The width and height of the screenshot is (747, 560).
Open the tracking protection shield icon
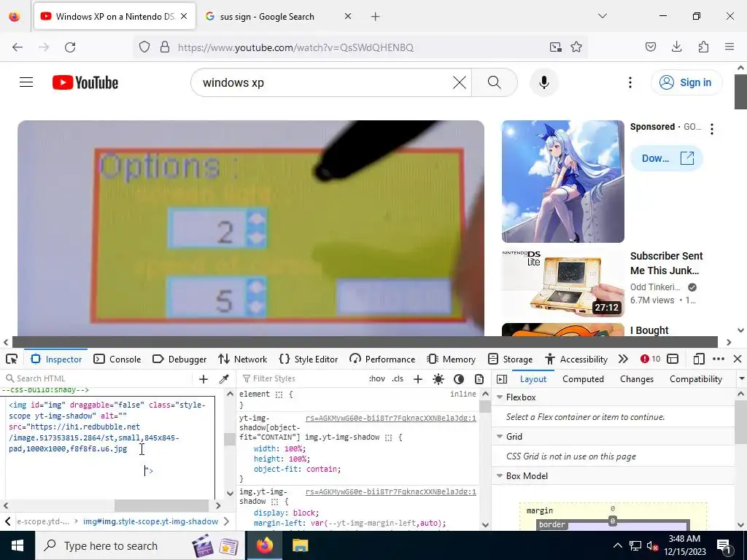[x=144, y=47]
